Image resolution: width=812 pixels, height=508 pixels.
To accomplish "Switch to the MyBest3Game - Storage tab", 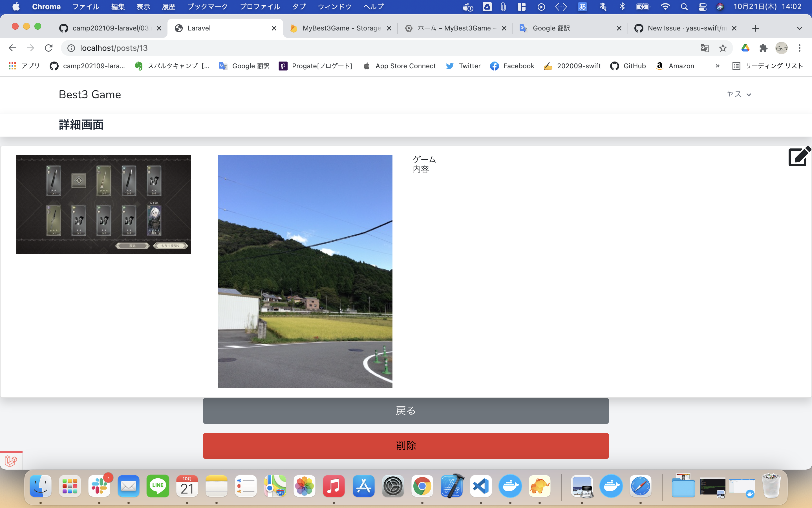I will (x=341, y=28).
